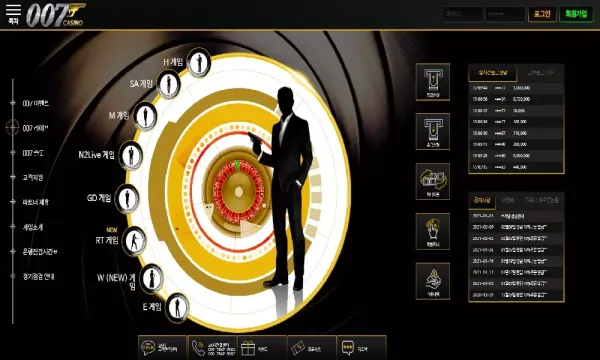Image resolution: width=600 pixels, height=360 pixels.
Task: Click the GD 게임 label
Action: 99,198
